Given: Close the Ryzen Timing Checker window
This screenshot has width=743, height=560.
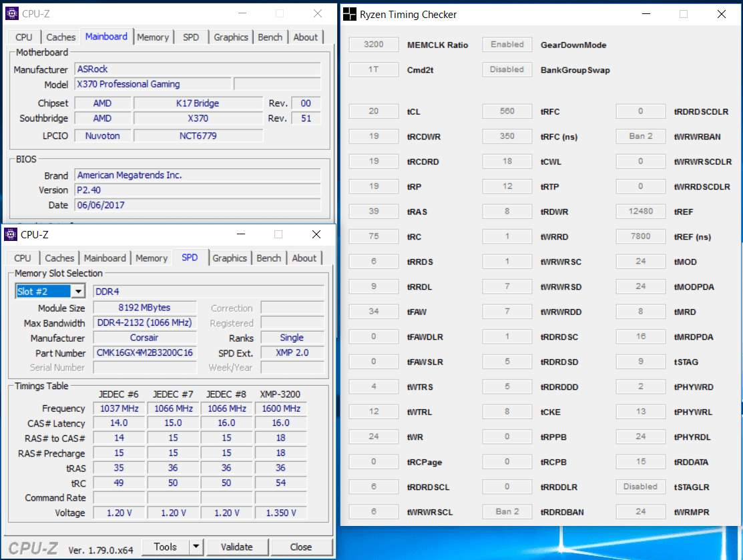Looking at the screenshot, I should (x=721, y=14).
